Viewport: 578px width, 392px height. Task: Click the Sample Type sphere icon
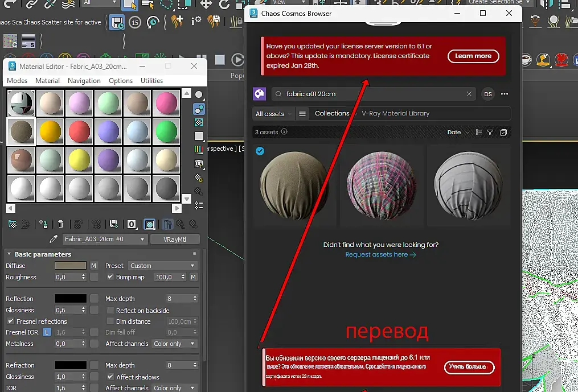(x=199, y=94)
